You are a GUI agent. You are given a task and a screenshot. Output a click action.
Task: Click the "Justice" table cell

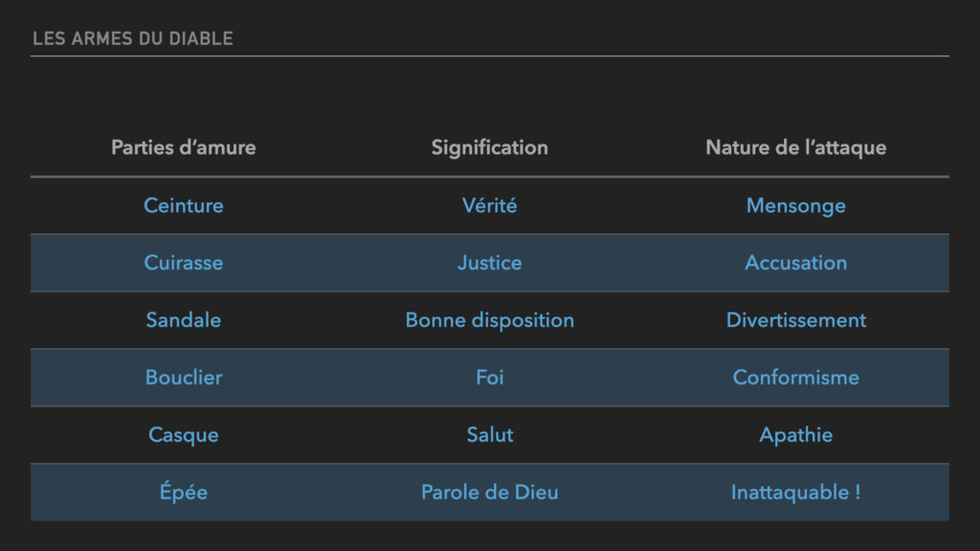click(489, 262)
